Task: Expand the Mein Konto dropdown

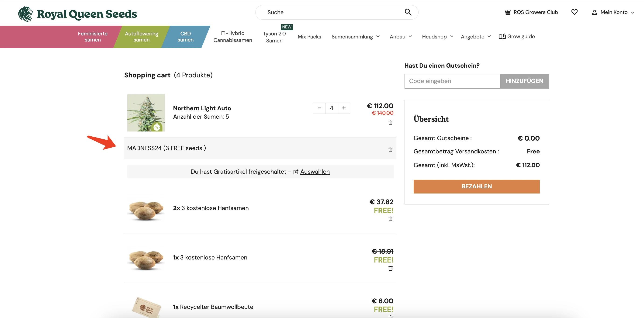Action: coord(633,12)
